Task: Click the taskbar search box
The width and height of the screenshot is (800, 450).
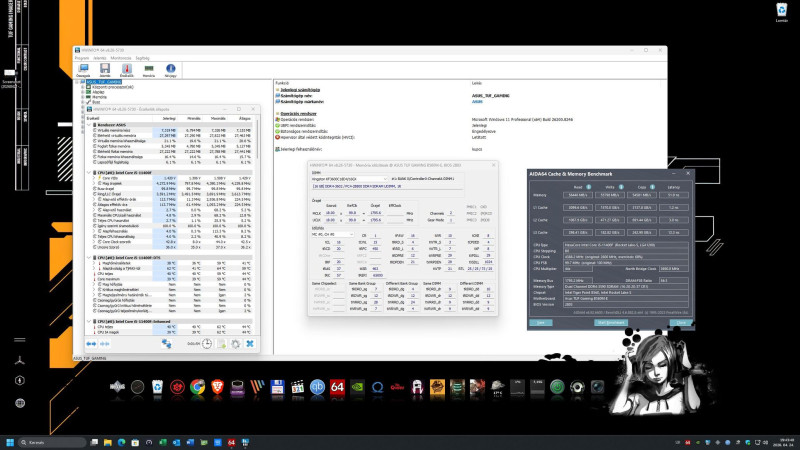Action: (52, 442)
